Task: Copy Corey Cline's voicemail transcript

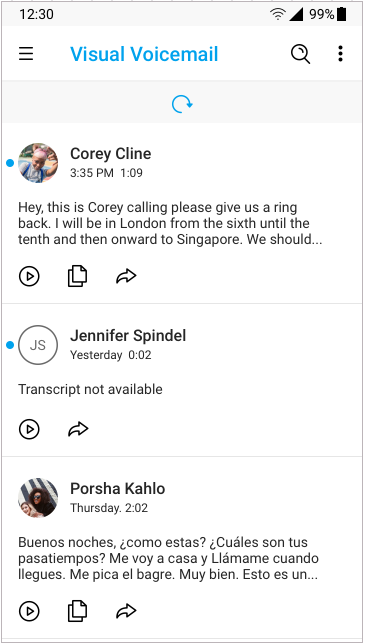Action: click(78, 276)
